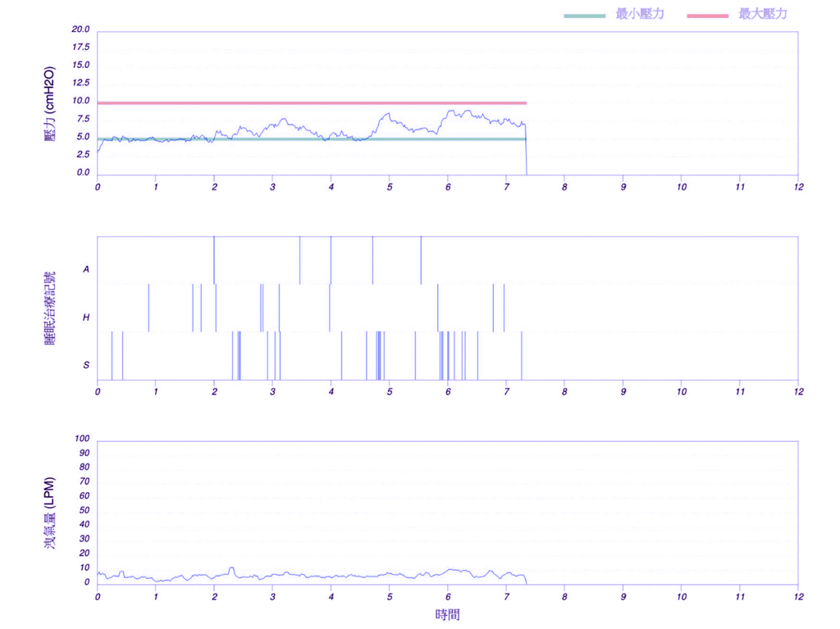
Task: Select the S event row label
Action: click(86, 365)
